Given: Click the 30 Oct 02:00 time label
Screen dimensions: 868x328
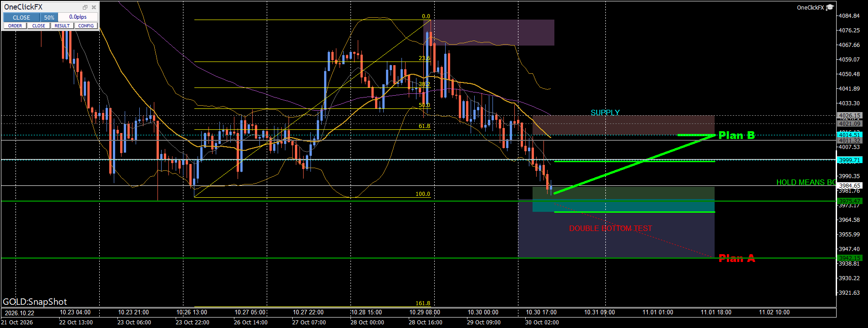Looking at the screenshot, I should [x=542, y=322].
